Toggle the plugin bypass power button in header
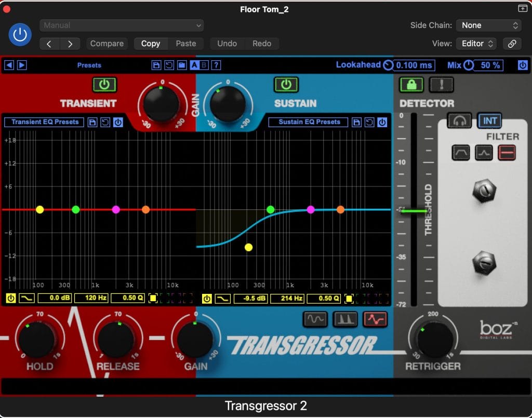 coord(20,34)
